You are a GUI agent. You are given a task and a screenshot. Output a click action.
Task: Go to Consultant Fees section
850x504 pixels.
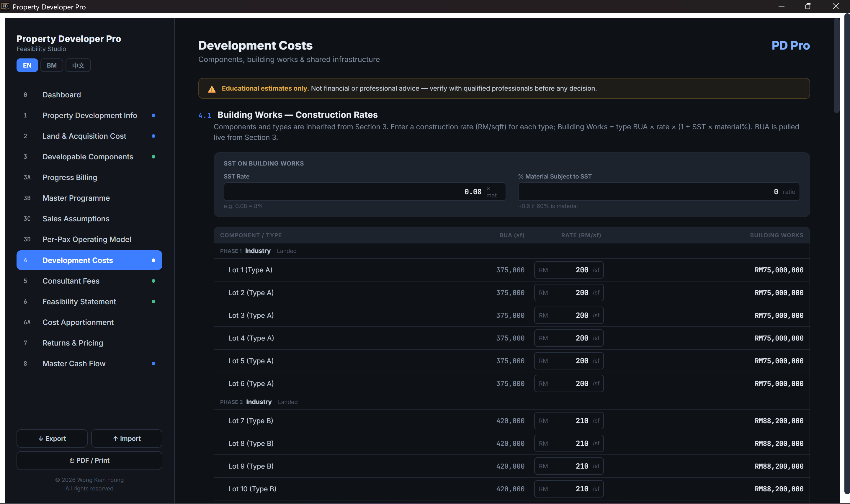coord(89,281)
